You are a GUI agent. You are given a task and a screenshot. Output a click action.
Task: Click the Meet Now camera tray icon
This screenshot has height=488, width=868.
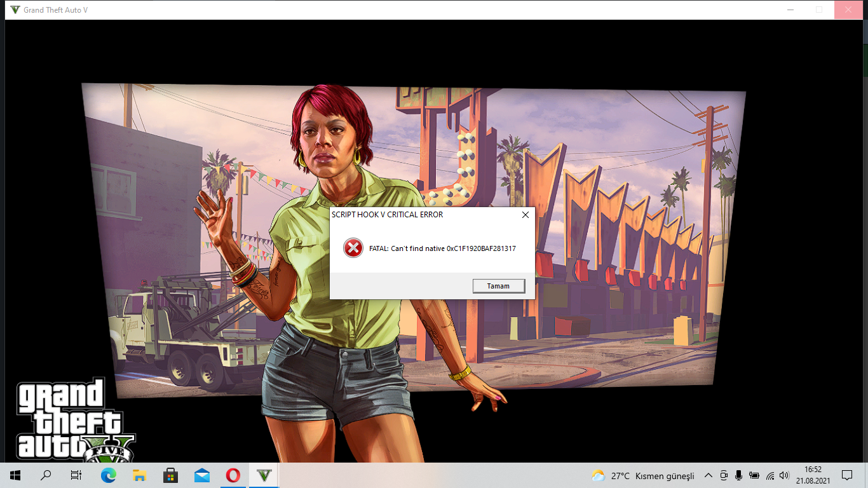(x=724, y=475)
